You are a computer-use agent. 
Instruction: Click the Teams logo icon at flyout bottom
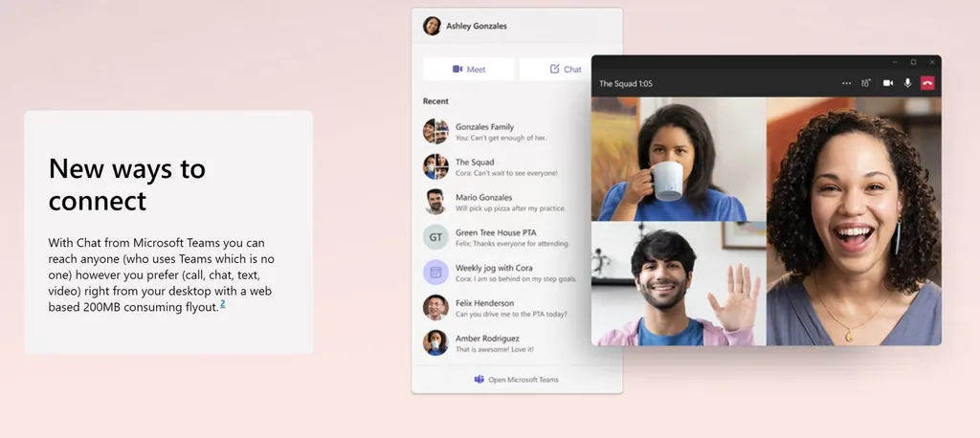tap(479, 380)
